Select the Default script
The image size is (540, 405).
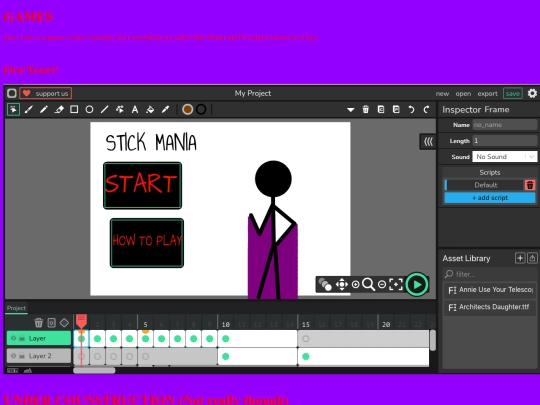click(x=485, y=185)
